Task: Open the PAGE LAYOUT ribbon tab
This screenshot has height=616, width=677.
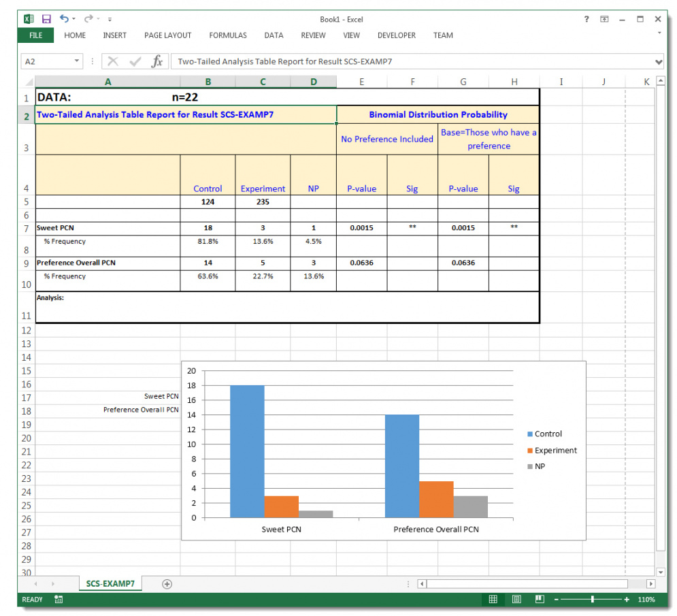Action: [x=167, y=35]
